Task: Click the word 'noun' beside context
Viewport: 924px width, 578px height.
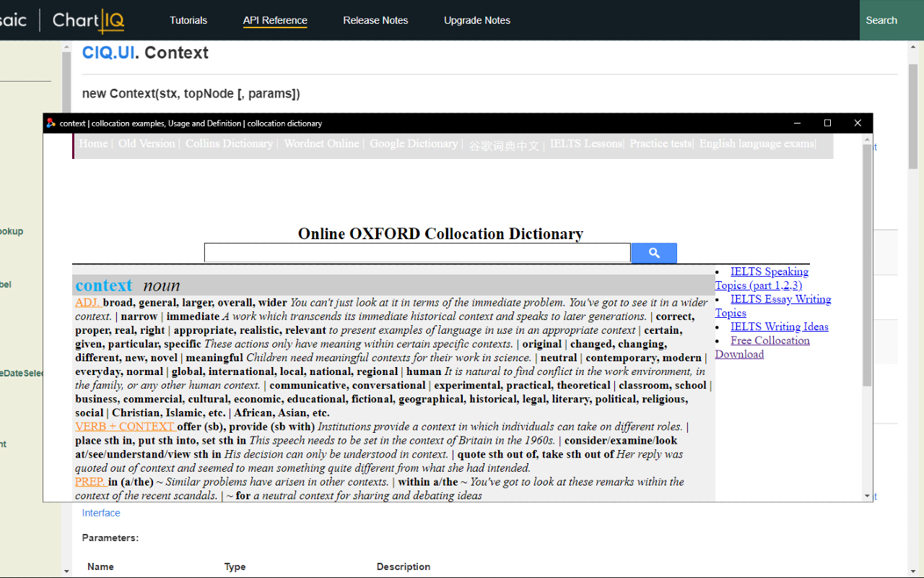Action: click(161, 285)
